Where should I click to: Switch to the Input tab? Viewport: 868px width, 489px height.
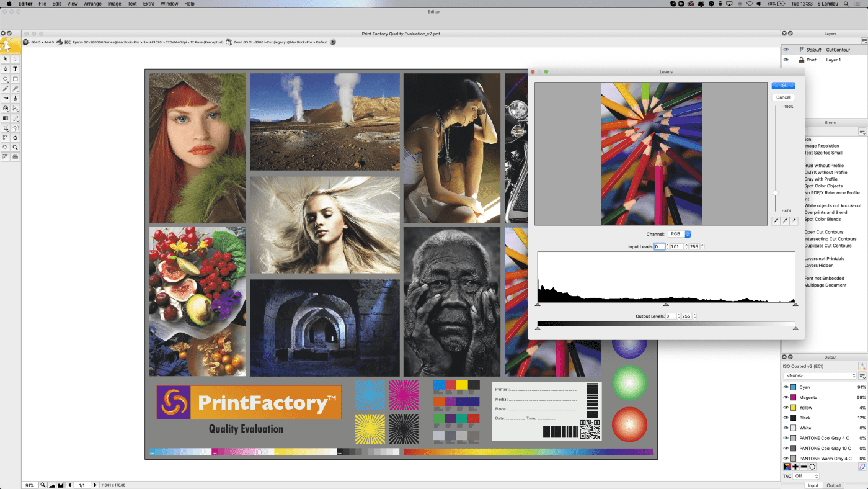[x=812, y=485]
